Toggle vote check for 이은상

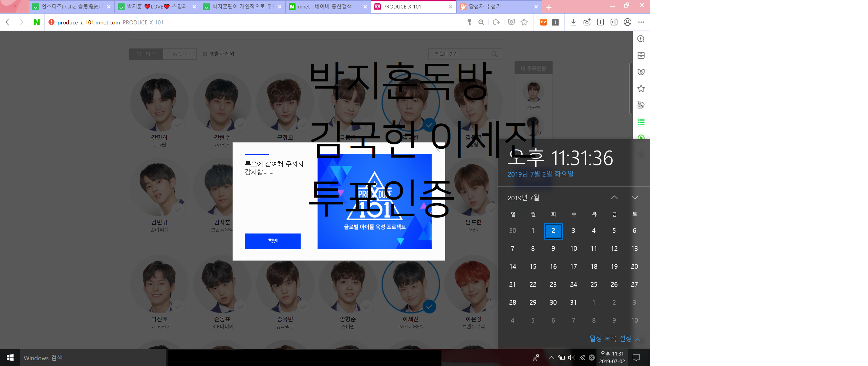(x=492, y=307)
